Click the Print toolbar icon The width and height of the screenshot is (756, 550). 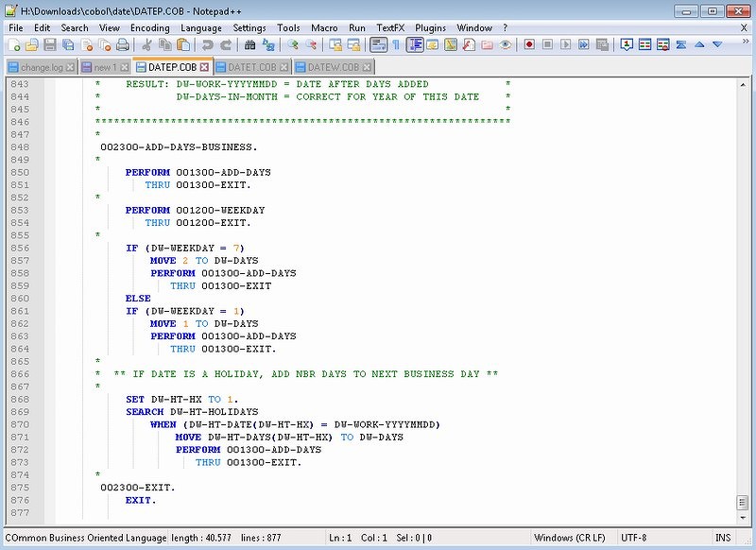[x=122, y=45]
